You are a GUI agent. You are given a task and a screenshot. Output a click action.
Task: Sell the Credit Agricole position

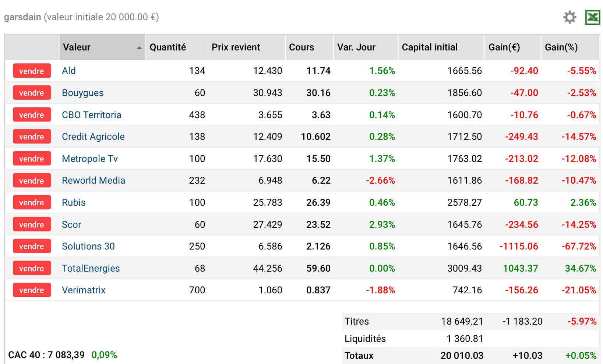pos(32,137)
